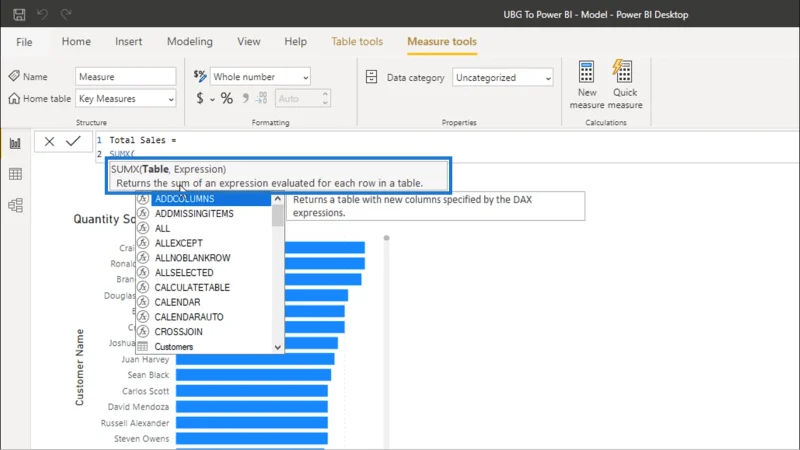800x450 pixels.
Task: Open the View tab
Action: tap(248, 41)
